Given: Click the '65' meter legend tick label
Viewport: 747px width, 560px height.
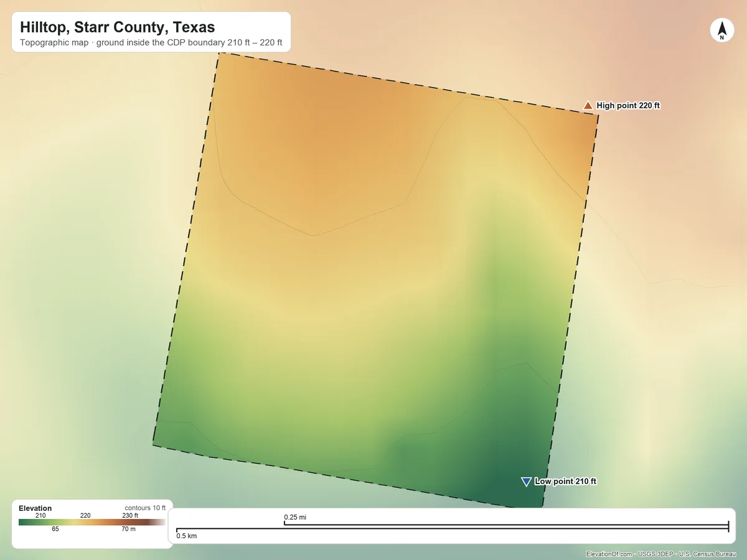Looking at the screenshot, I should [55, 529].
